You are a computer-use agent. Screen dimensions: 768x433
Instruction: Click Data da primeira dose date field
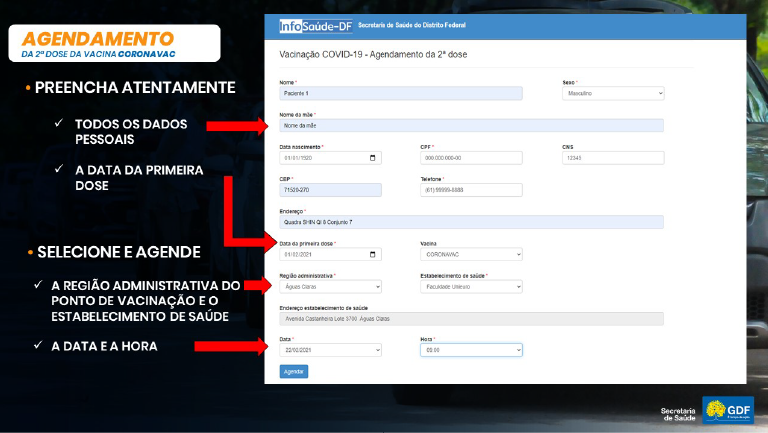[x=331, y=254]
